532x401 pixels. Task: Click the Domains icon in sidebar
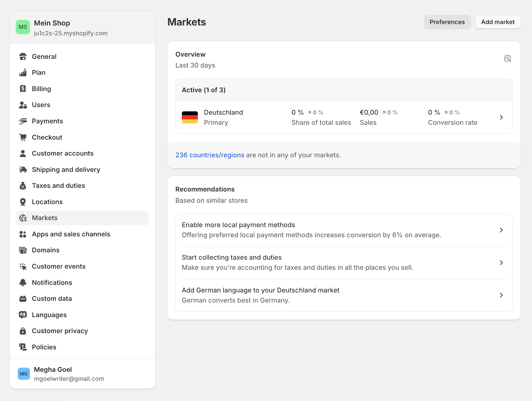tap(23, 250)
